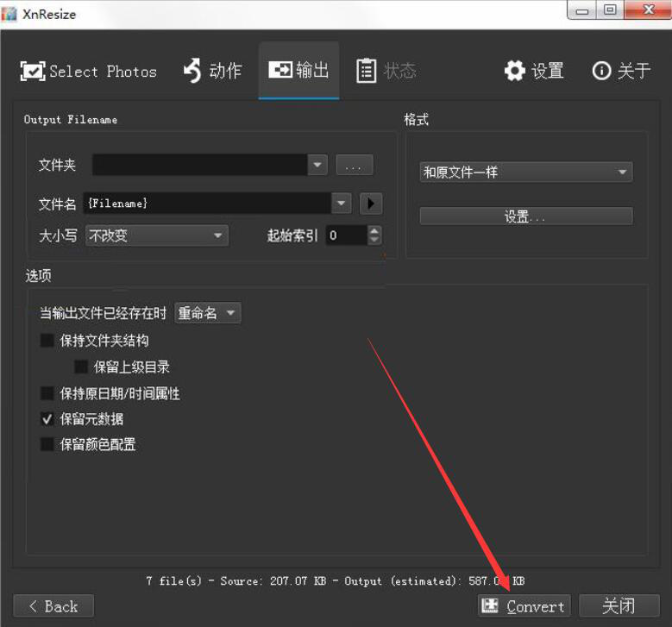
Task: Enable 保持文件夹结构 checkbox
Action: click(47, 341)
